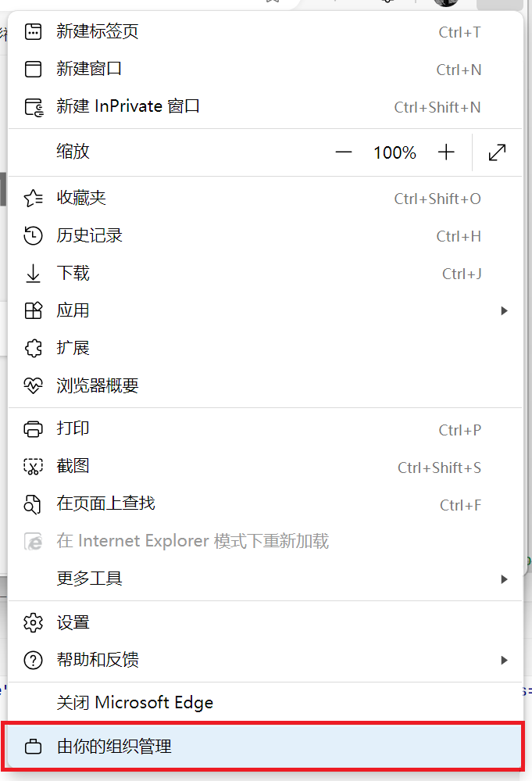The image size is (532, 781).
Task: Open a new tab via the 新建标签页 icon
Action: click(33, 31)
